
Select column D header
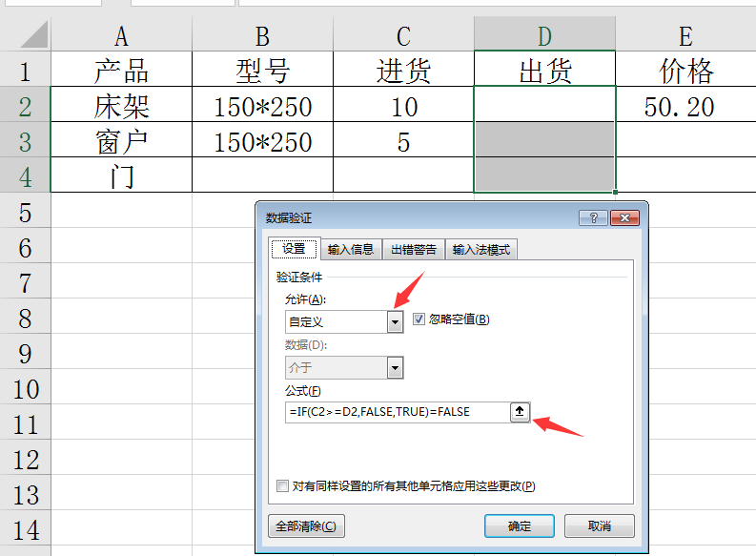[544, 33]
